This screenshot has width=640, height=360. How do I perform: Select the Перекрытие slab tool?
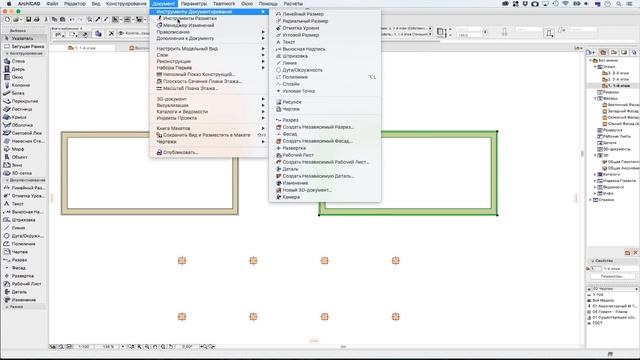point(24,101)
